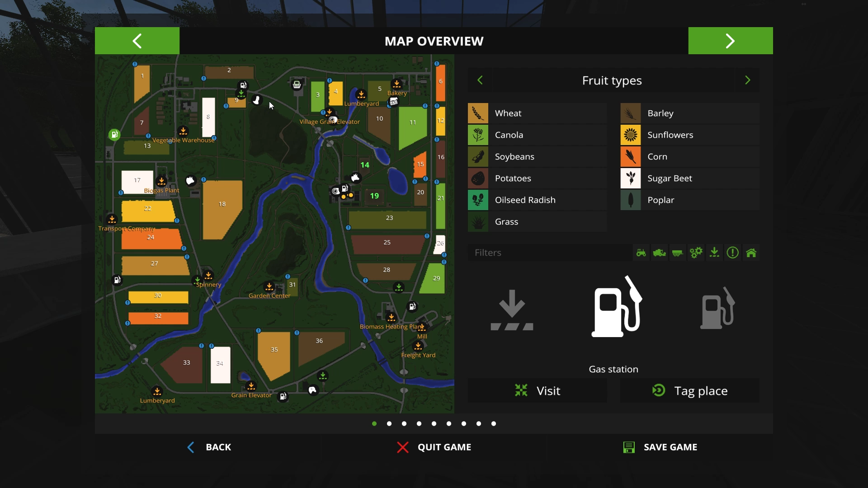Click the Bakery unloading icon on map
Viewport: 868px width, 488px height.
pos(396,84)
